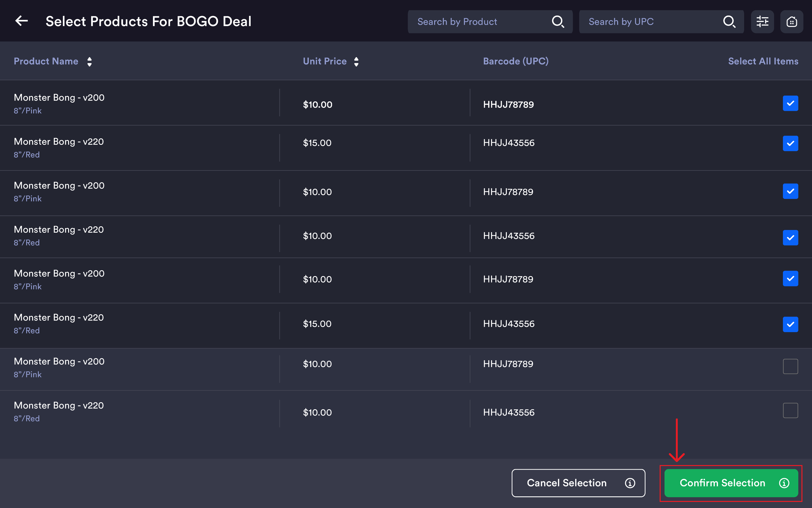Click the magnifier in Search by Product
812x508 pixels.
558,22
